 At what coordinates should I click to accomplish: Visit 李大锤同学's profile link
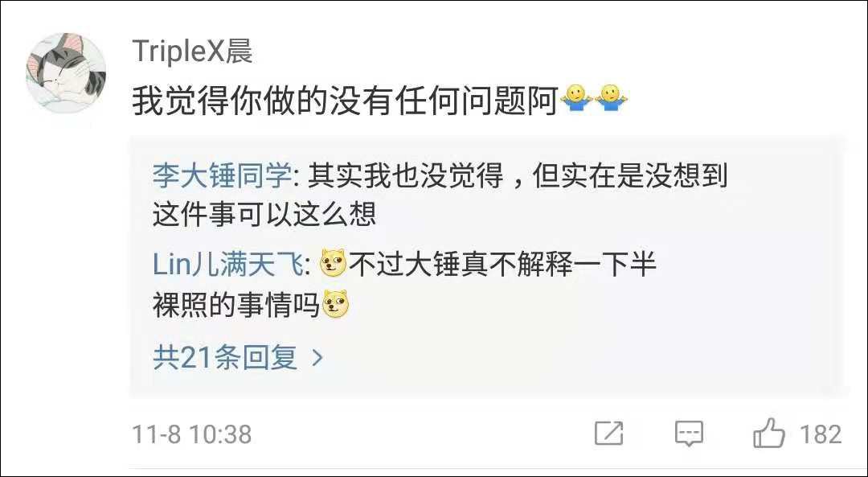pos(222,176)
